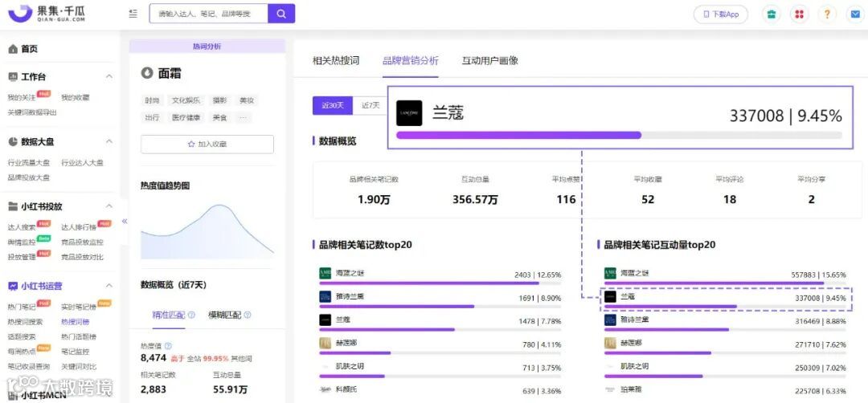The image size is (868, 403).
Task: Open 行业流量大盘 link
Action: (x=29, y=163)
